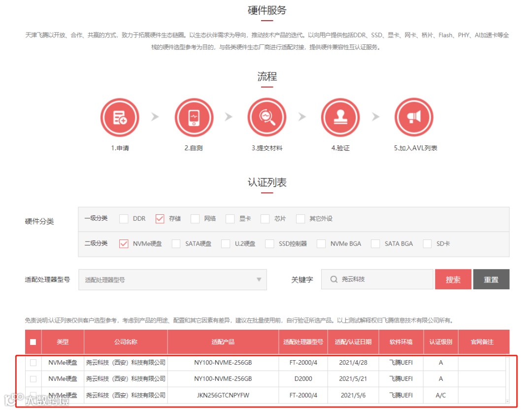Check the SATA BGA subcategory checkbox
532x410 pixels.
tap(375, 244)
